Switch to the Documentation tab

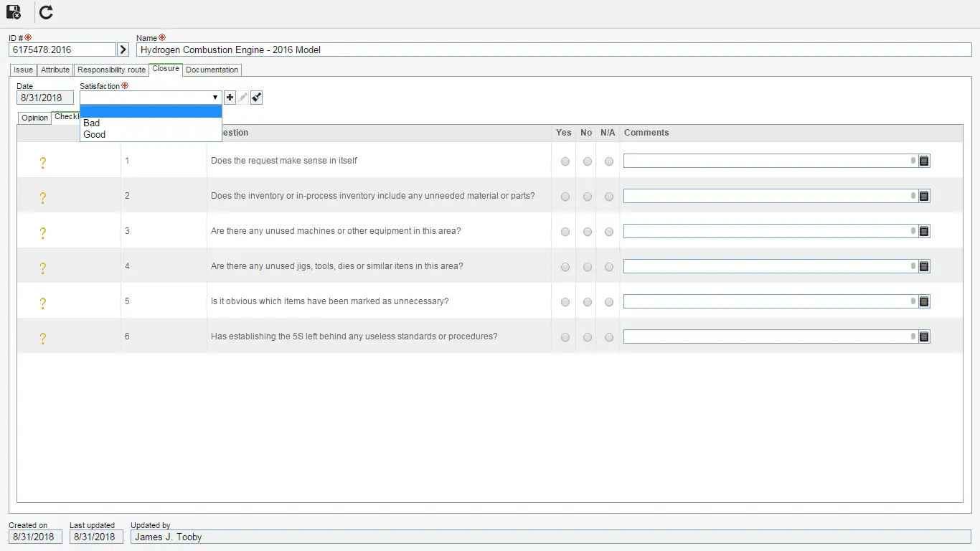point(212,70)
